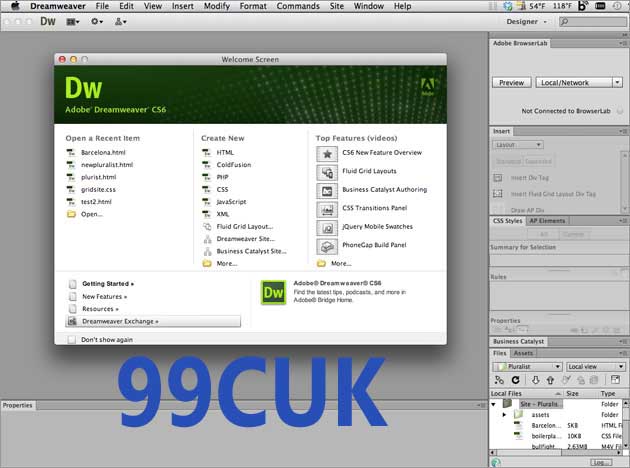Open recent file Barcelona.html
The width and height of the screenshot is (630, 468).
click(103, 153)
